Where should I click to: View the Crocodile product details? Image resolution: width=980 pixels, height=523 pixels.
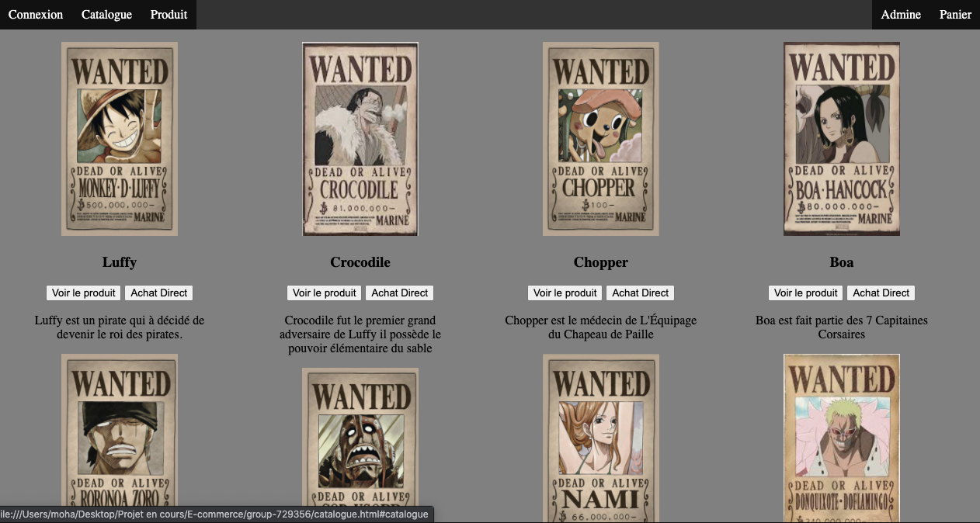(323, 293)
